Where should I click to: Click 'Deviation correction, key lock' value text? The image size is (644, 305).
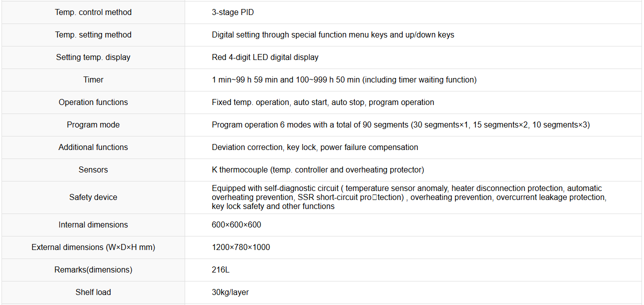point(265,147)
